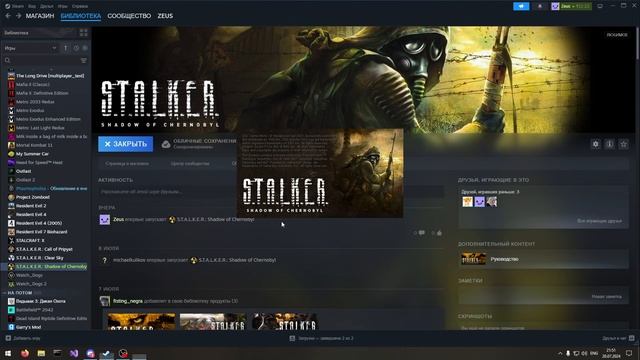Open Друзья и чат at bottom right
Screen dimensions: 640x360
coord(618,338)
